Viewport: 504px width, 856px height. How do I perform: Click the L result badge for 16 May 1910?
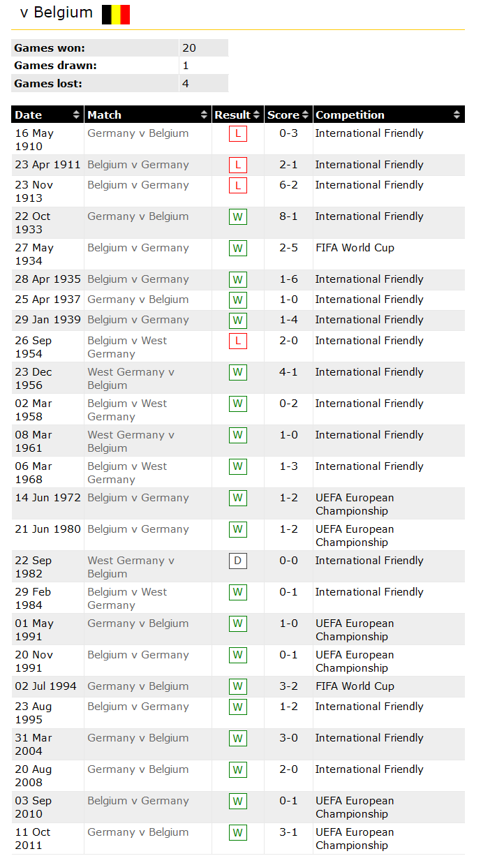pos(237,134)
